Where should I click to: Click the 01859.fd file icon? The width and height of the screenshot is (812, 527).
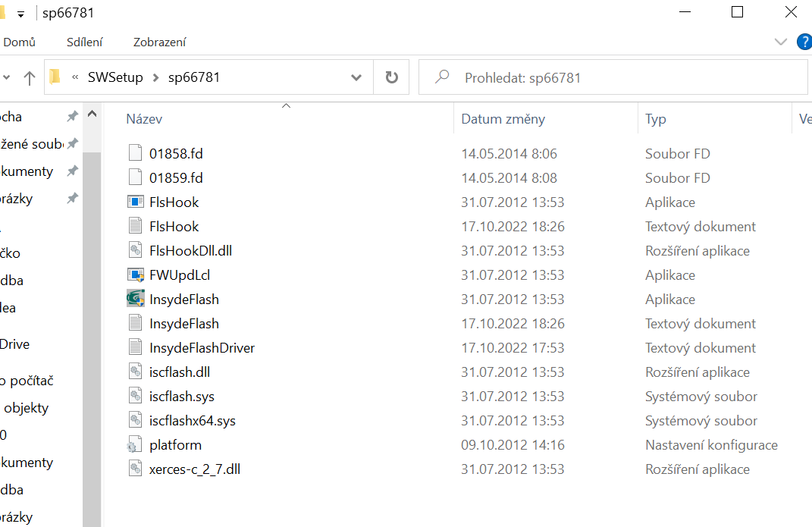tap(135, 177)
